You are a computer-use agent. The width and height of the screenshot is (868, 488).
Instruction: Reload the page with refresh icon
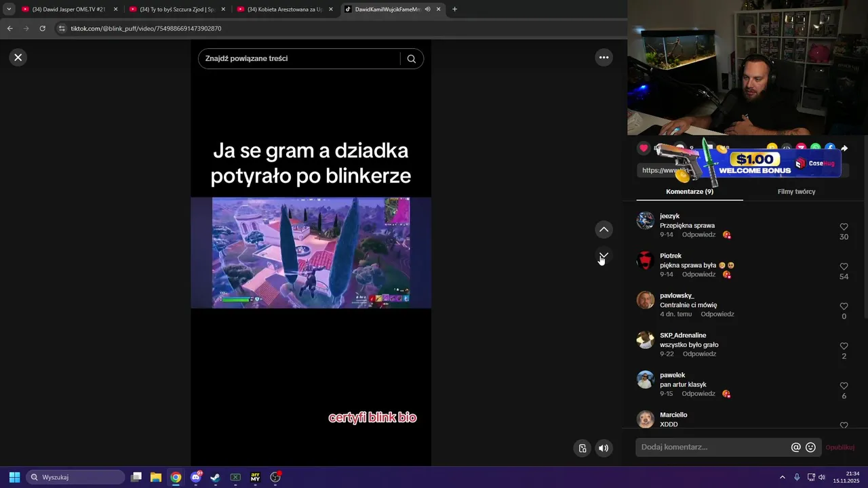42,28
